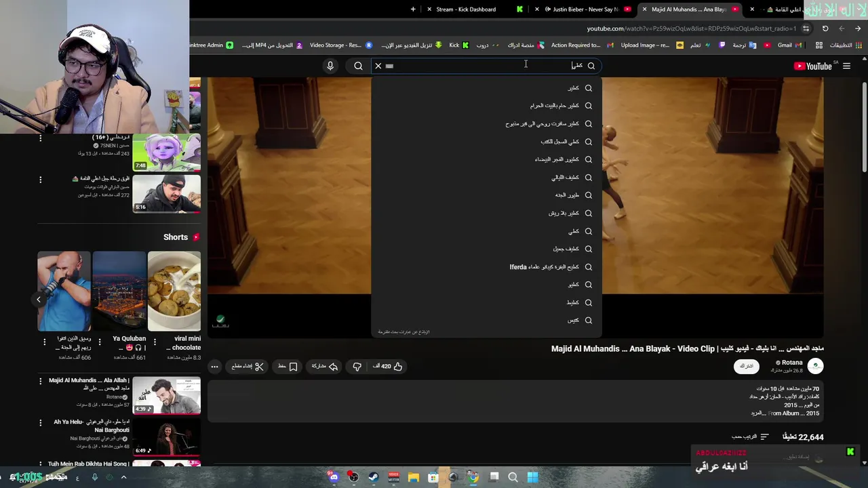This screenshot has width=868, height=488.
Task: Open the Apps grid bookmark icon
Action: click(x=819, y=45)
